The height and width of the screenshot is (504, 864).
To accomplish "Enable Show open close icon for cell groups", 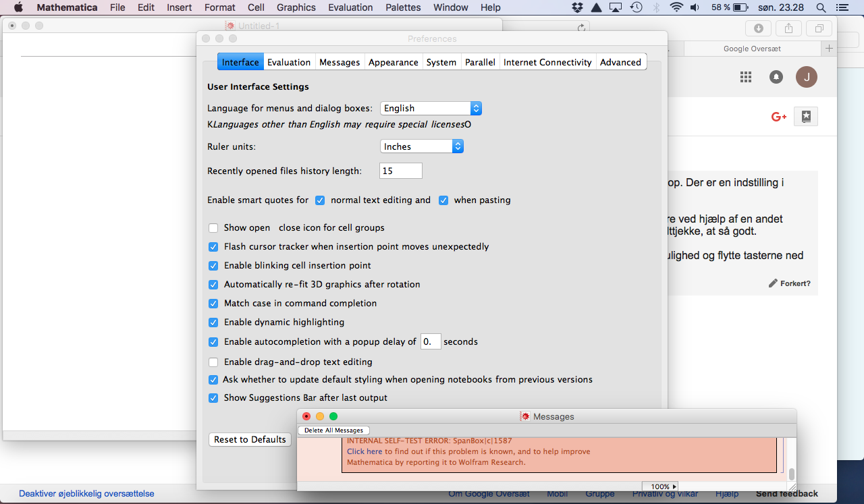I will click(213, 228).
